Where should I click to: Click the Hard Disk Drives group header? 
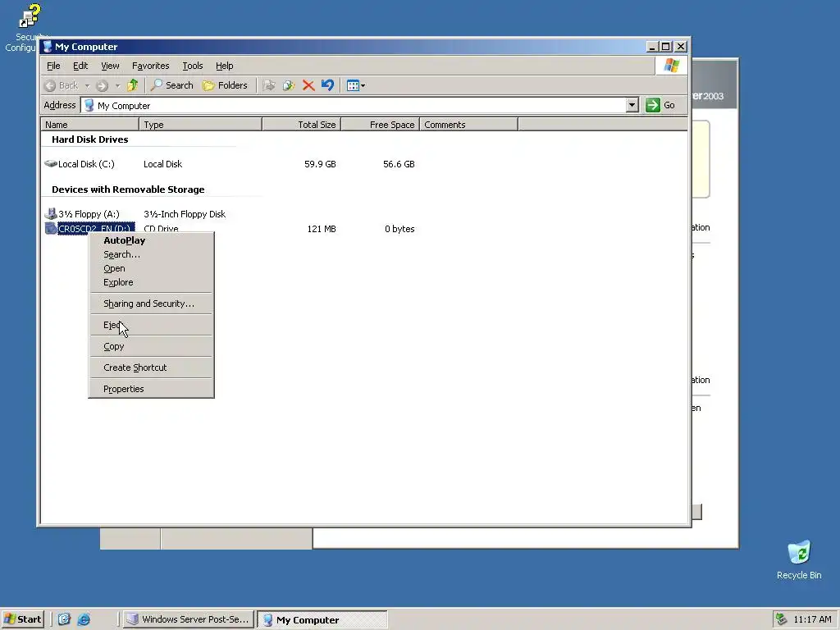click(90, 139)
